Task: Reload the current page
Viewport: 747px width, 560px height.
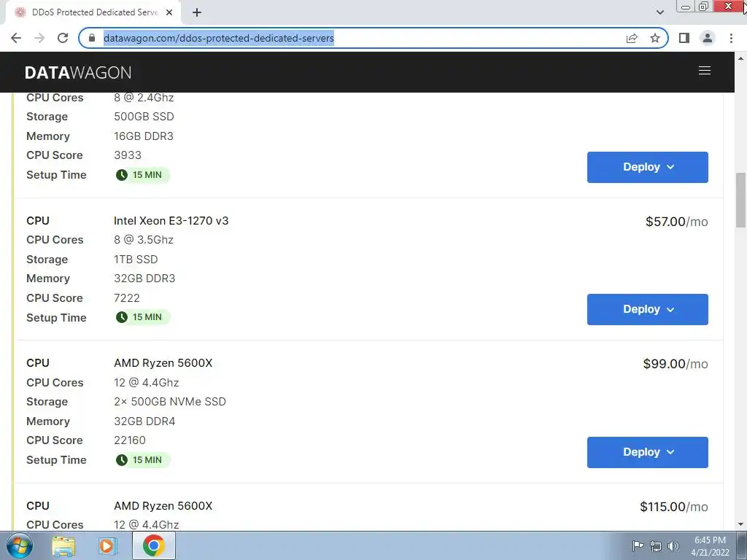Action: [x=63, y=38]
